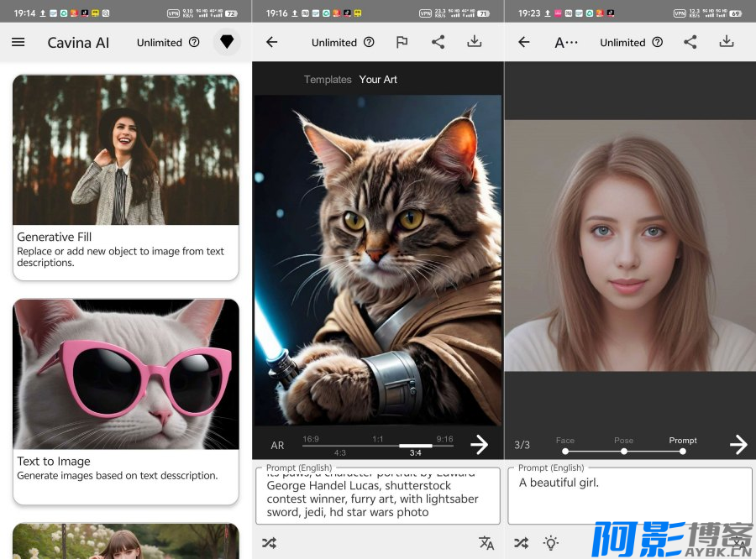Viewport: 756px width, 559px height.
Task: Tap the truncated 'A···' title on the girl portrait screen
Action: (566, 43)
